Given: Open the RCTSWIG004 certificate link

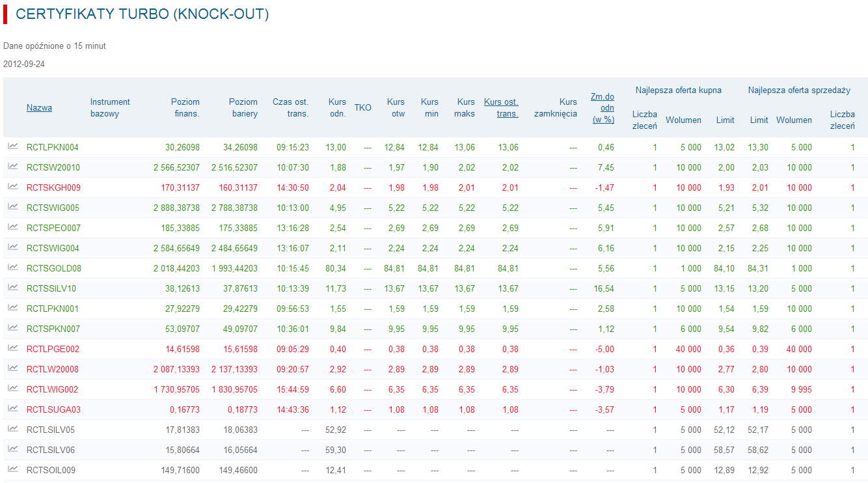Looking at the screenshot, I should (x=53, y=249).
